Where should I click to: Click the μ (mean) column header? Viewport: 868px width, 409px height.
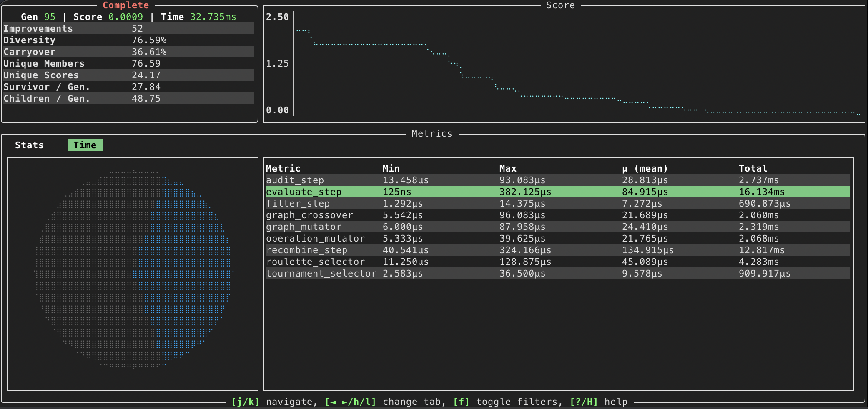click(x=645, y=168)
